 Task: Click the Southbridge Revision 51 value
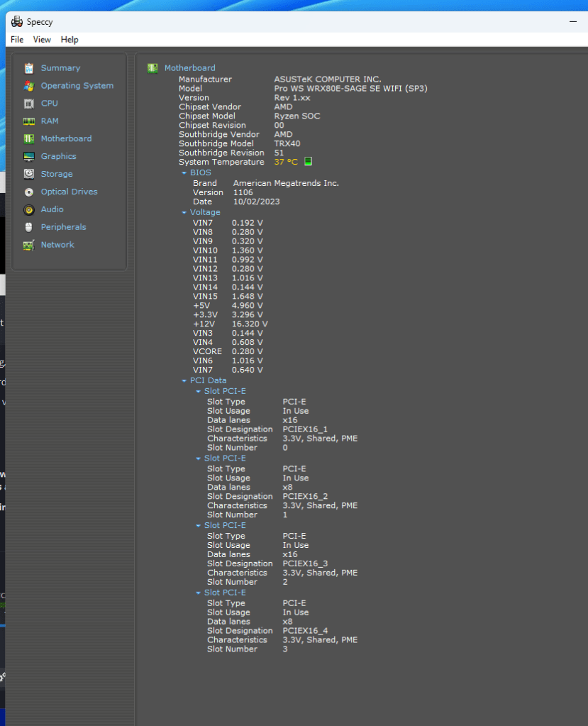pyautogui.click(x=279, y=153)
